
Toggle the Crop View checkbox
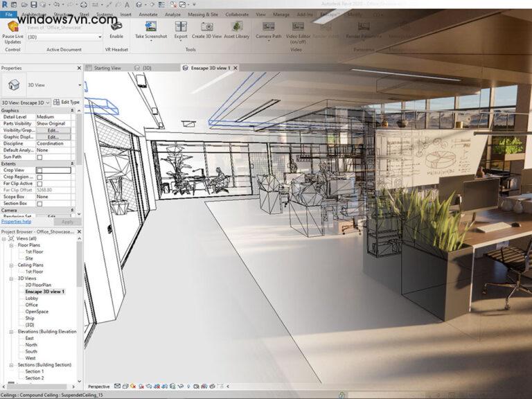39,170
